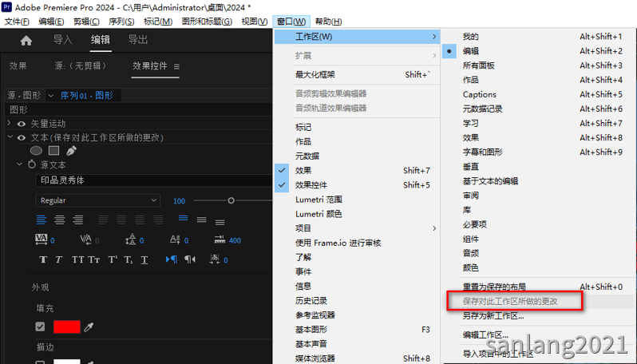Click the tsume character spacing icon
This screenshot has height=364, width=637.
[215, 259]
